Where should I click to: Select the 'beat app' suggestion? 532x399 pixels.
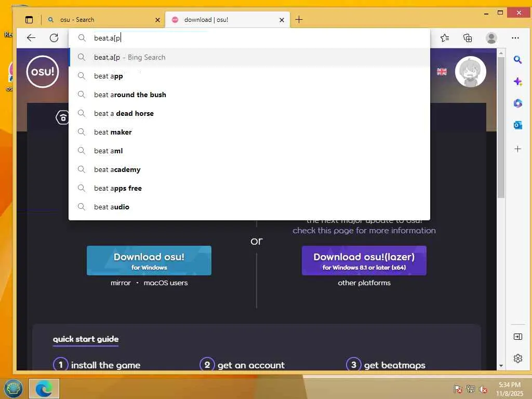(249, 76)
